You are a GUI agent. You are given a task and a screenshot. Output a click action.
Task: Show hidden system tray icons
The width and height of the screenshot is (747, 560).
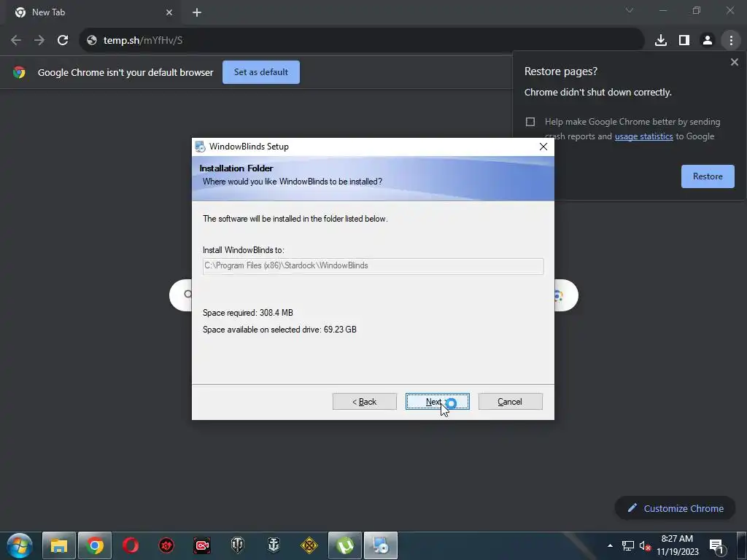[x=611, y=545]
